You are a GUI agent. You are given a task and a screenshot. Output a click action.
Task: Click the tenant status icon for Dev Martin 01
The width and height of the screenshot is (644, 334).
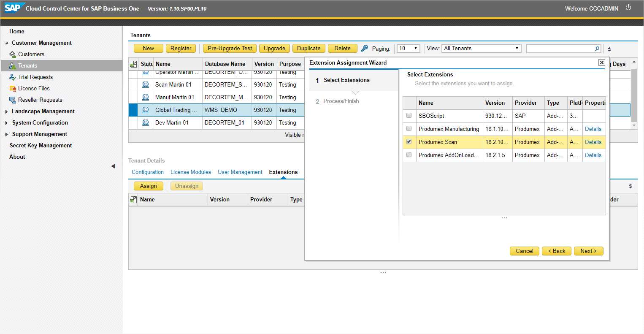[146, 122]
